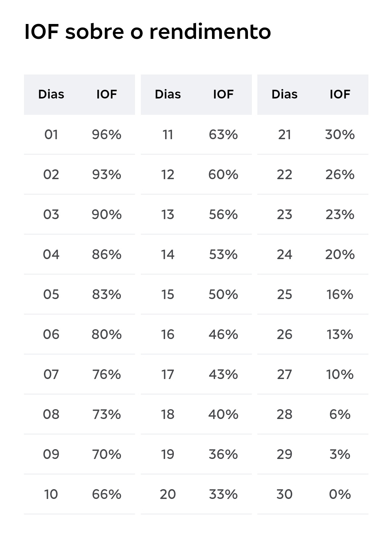Click the "IOF sobre o rendimento" title
Image resolution: width=392 pixels, height=548 pixels.
147,32
